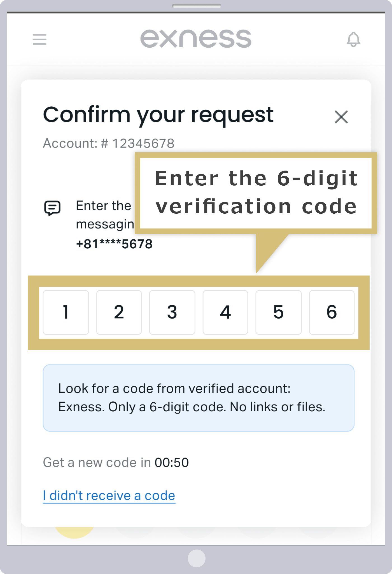Click the exness logo
Screen dimensions: 392x574
point(196,39)
